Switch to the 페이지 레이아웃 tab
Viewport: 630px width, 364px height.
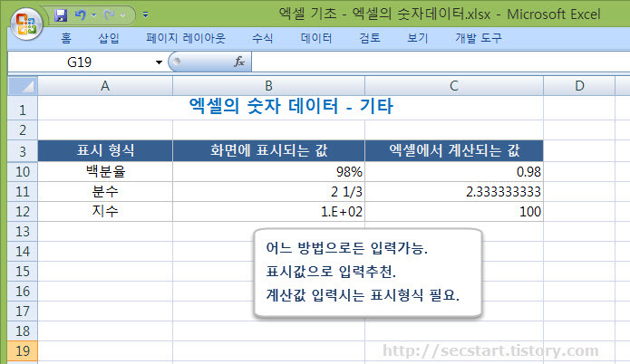(x=186, y=38)
